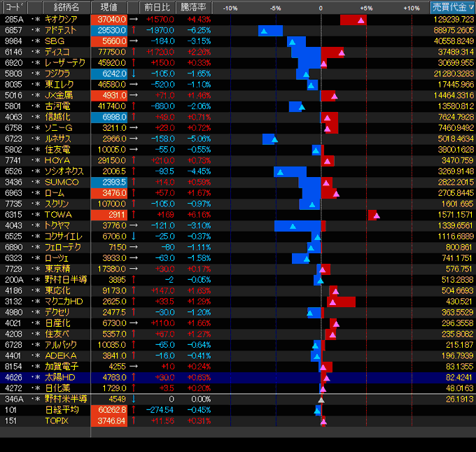
Task: Click the 信越化 price 6998.0
Action: [x=109, y=117]
